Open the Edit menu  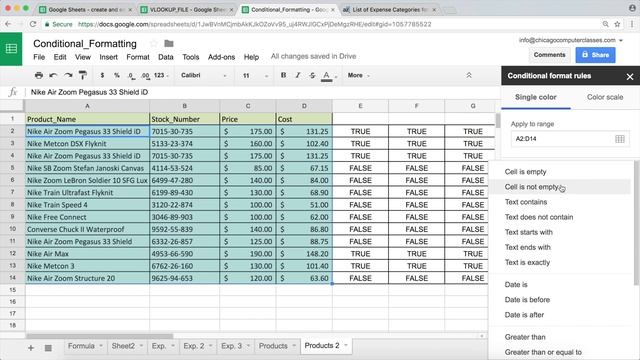[60, 57]
